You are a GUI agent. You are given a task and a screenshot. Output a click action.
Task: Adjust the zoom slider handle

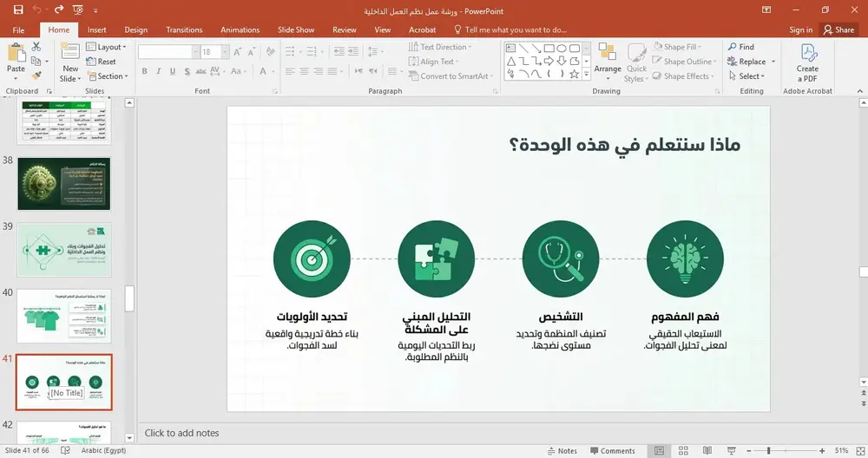(768, 451)
